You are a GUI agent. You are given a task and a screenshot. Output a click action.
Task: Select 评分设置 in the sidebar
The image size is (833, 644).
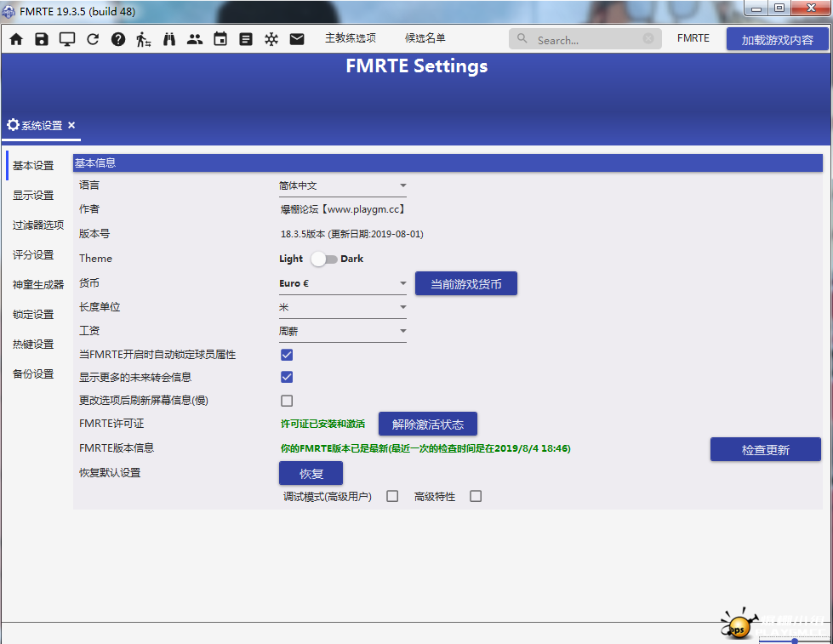tap(33, 255)
